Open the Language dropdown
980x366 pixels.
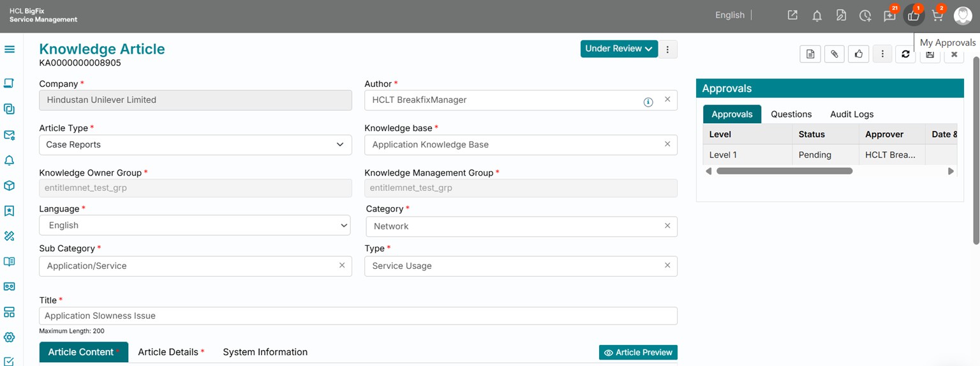[195, 225]
